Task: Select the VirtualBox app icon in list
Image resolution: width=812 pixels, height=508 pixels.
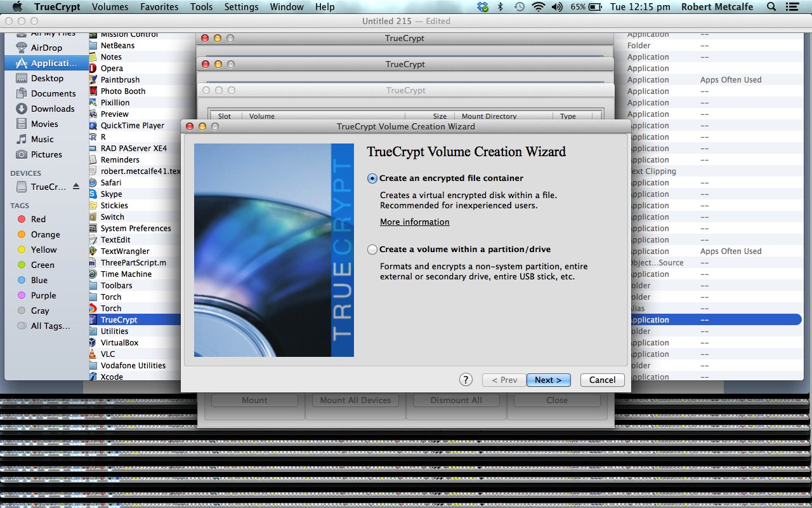Action: point(93,342)
